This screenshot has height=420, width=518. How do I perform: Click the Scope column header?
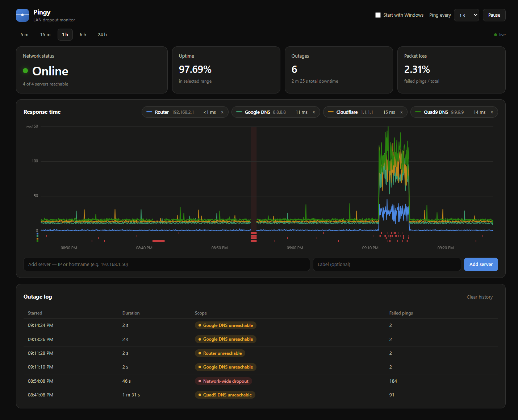pos(201,313)
